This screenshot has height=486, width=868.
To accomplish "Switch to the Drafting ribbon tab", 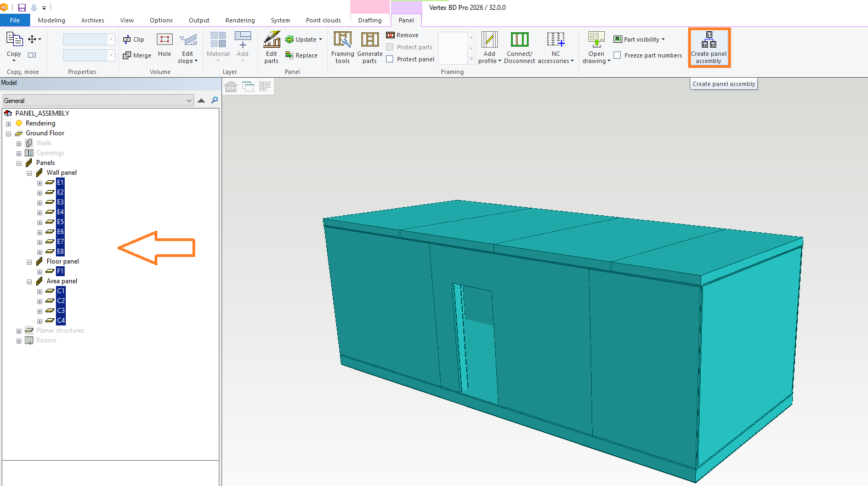I will point(370,20).
